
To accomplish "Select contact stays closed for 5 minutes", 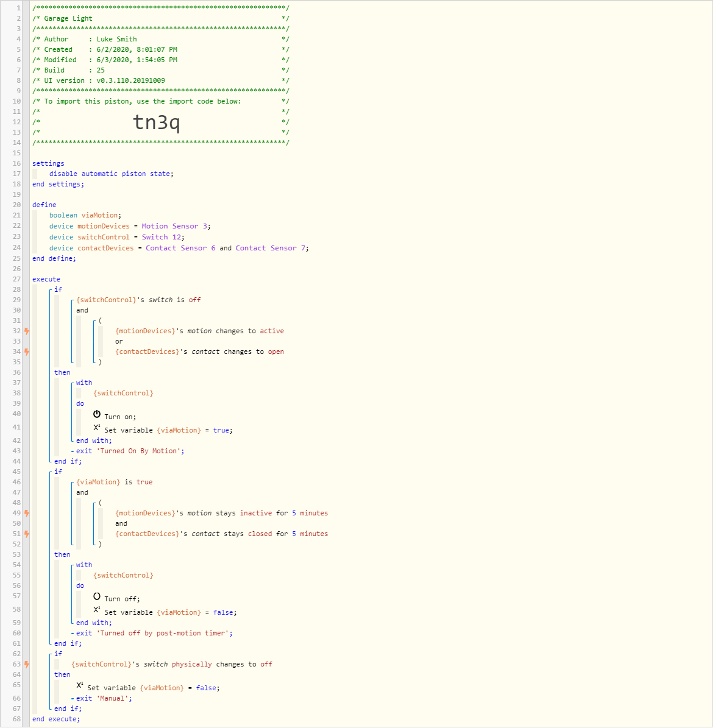I will click(x=221, y=534).
